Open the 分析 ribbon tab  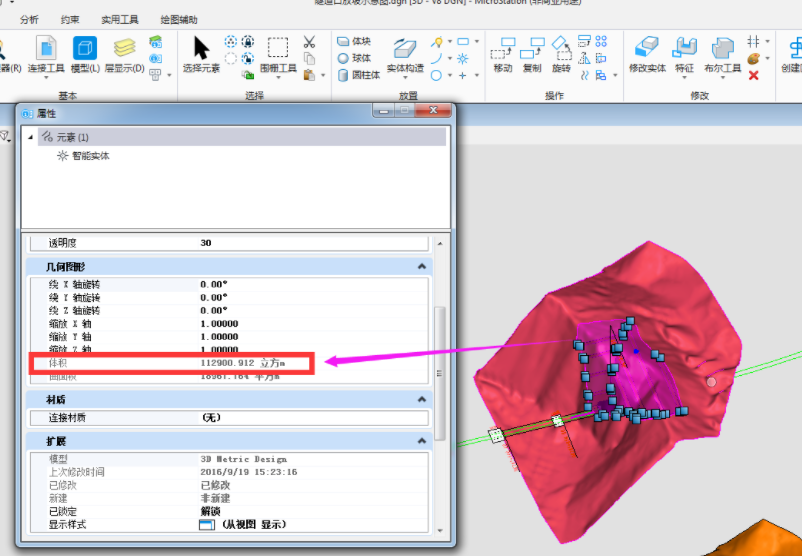[29, 20]
